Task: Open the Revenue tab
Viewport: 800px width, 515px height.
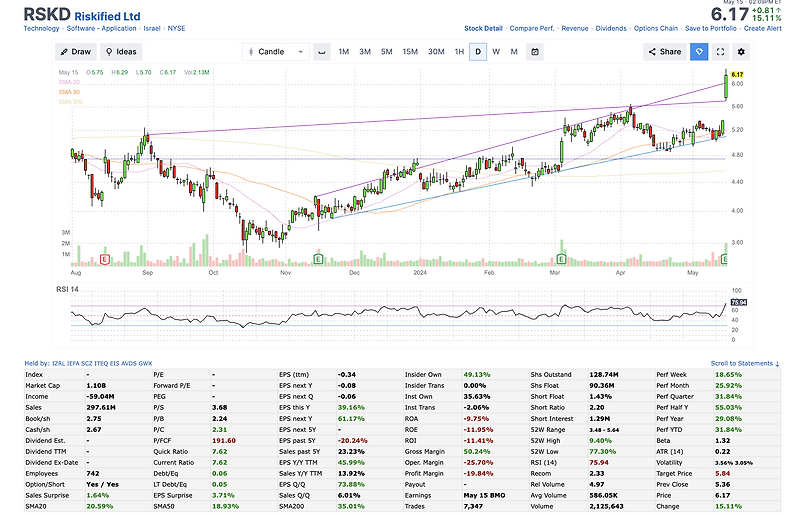Action: point(575,29)
